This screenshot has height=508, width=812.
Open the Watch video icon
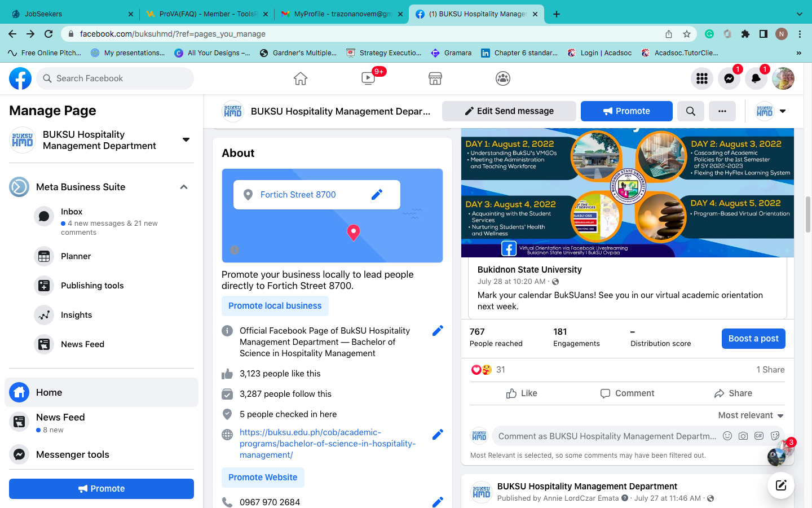click(368, 78)
